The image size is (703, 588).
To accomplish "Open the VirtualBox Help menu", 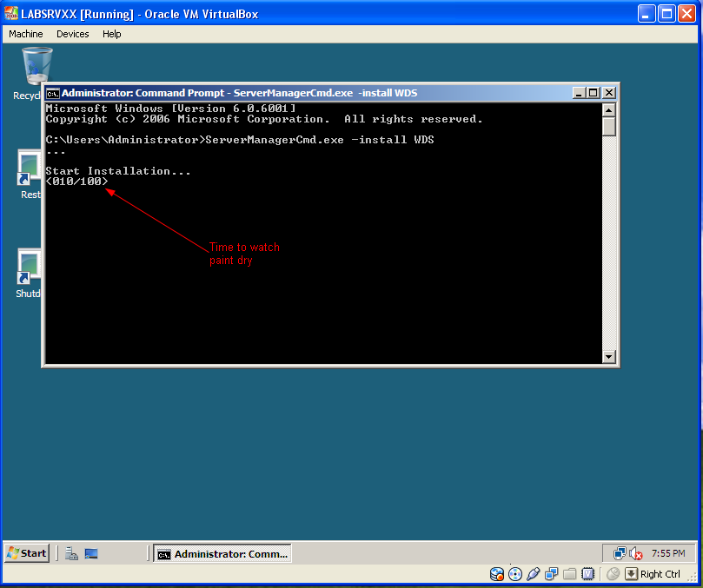I will point(111,34).
